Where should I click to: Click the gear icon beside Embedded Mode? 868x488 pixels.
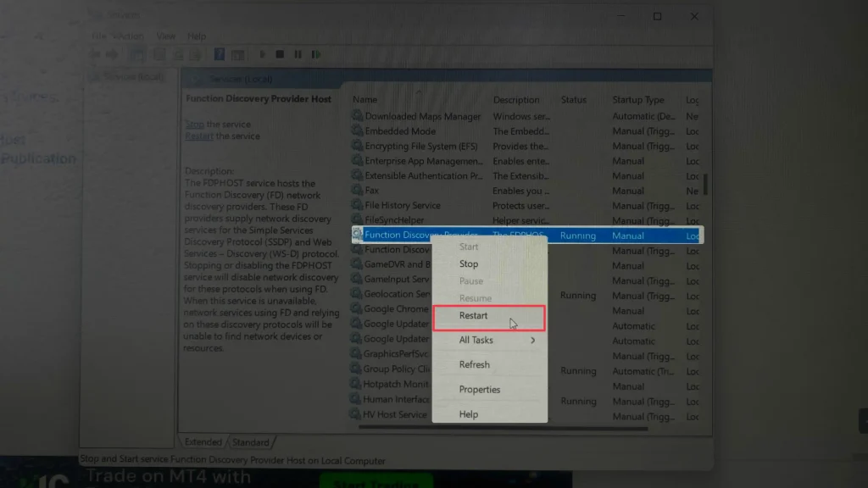[357, 131]
